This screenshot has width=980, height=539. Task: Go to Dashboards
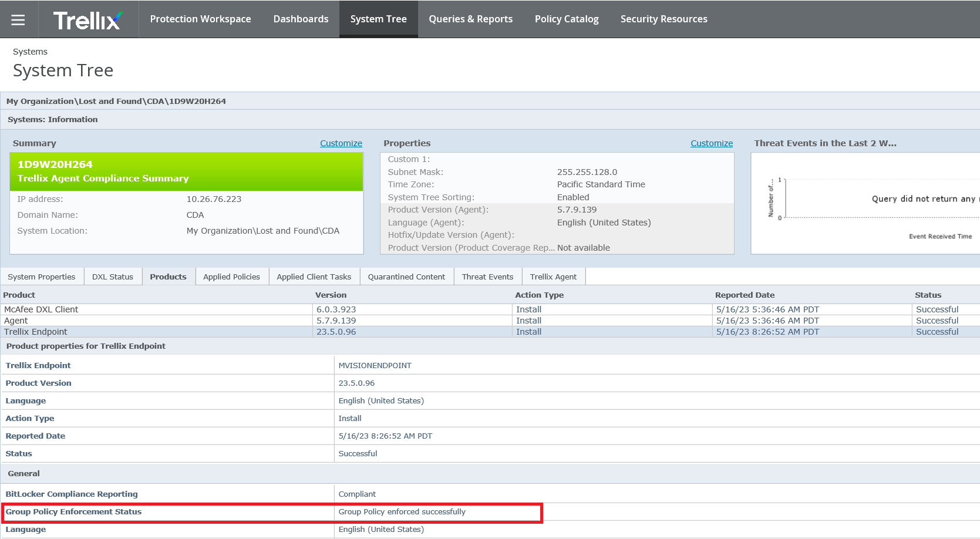click(301, 19)
